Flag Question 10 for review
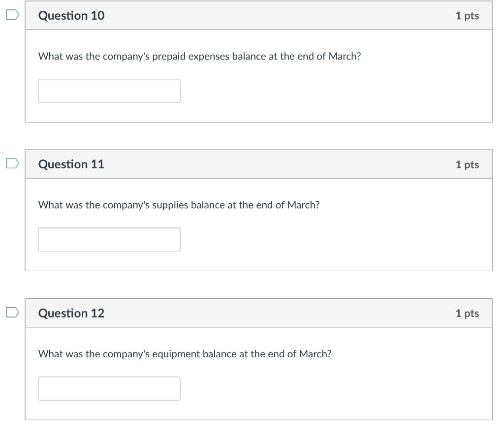Image resolution: width=504 pixels, height=439 pixels. pyautogui.click(x=12, y=15)
